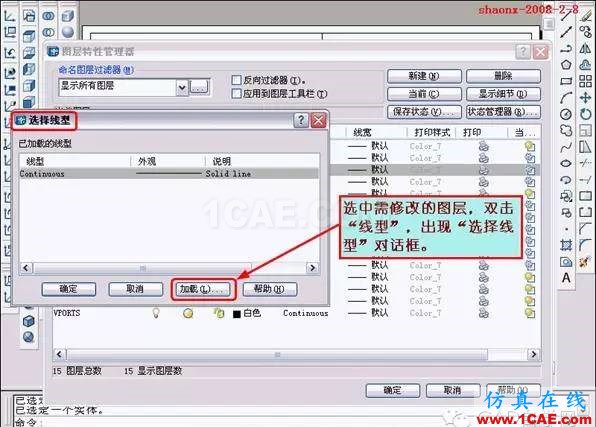Switch to Top view cube icon
This screenshot has width=596, height=427.
(x=29, y=36)
